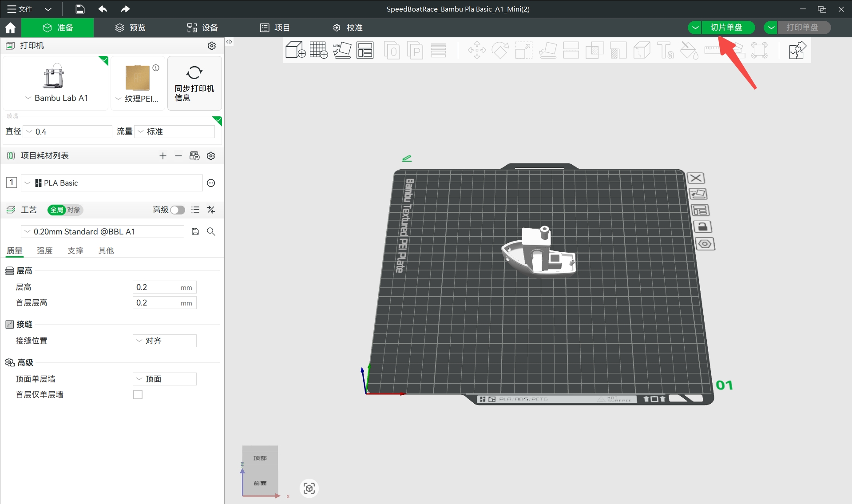Select the Lay on face tool
The width and height of the screenshot is (852, 504).
click(x=547, y=50)
